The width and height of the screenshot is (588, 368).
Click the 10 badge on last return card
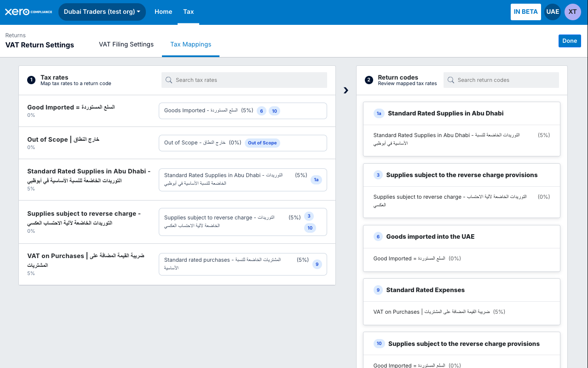point(379,344)
